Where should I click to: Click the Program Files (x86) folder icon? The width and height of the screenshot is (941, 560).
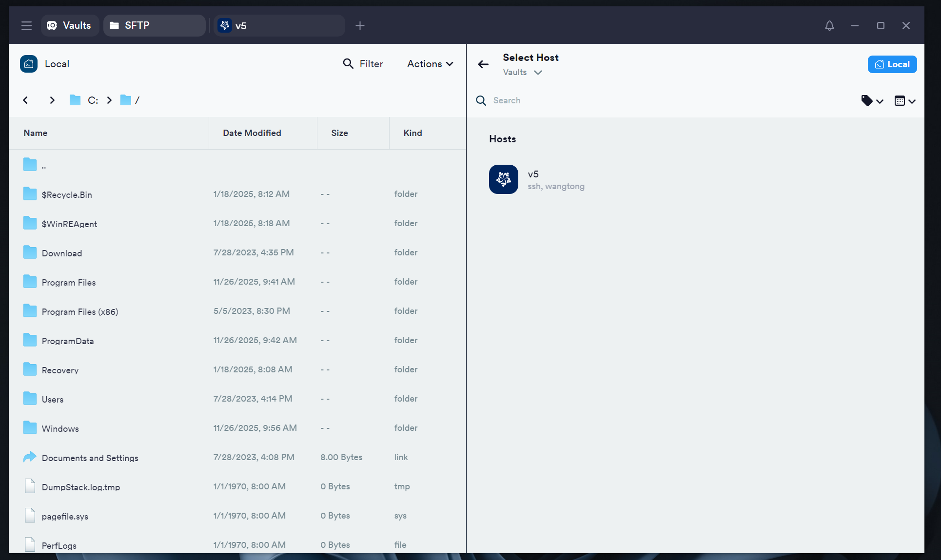[x=30, y=310]
